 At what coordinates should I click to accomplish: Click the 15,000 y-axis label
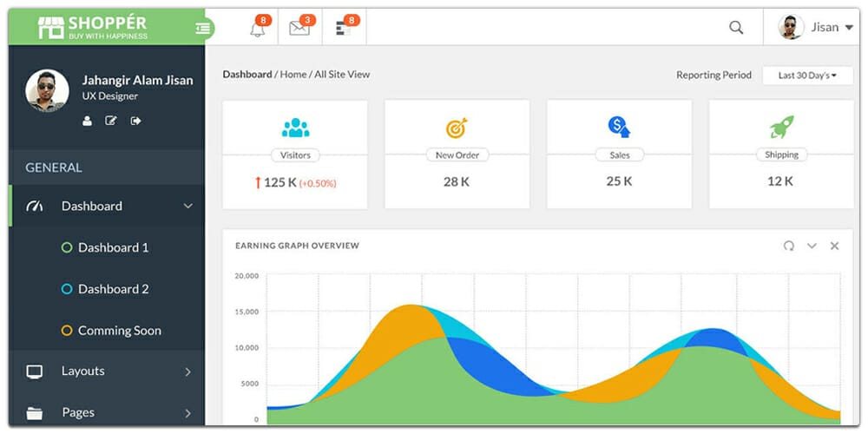[247, 312]
